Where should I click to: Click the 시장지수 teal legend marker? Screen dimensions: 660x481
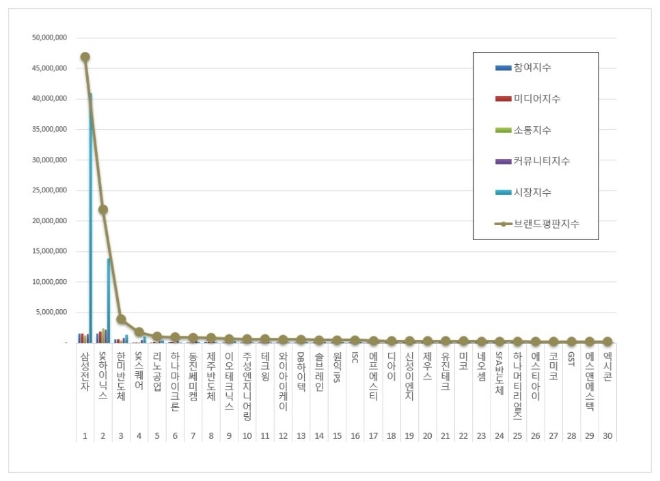click(503, 192)
